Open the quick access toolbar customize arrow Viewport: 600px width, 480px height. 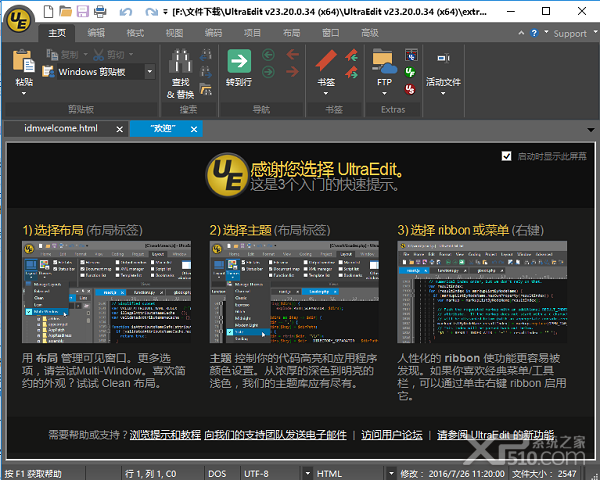pyautogui.click(x=165, y=12)
